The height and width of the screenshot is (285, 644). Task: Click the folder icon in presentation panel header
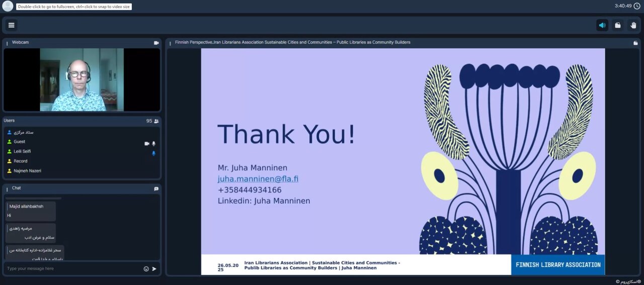pyautogui.click(x=635, y=43)
